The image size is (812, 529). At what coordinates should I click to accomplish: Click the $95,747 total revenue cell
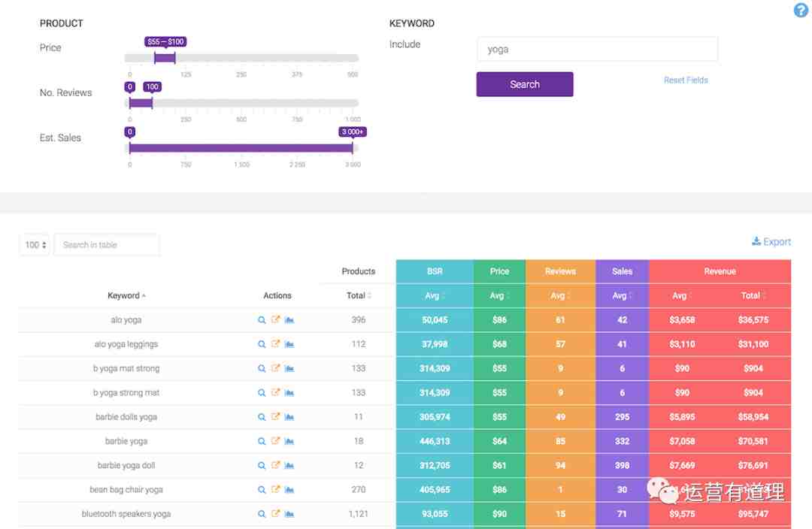click(753, 514)
